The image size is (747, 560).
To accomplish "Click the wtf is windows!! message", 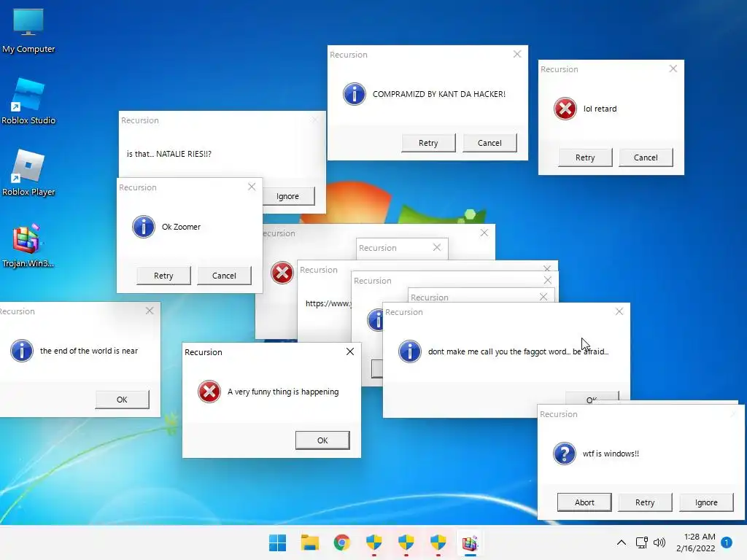I will click(x=611, y=454).
